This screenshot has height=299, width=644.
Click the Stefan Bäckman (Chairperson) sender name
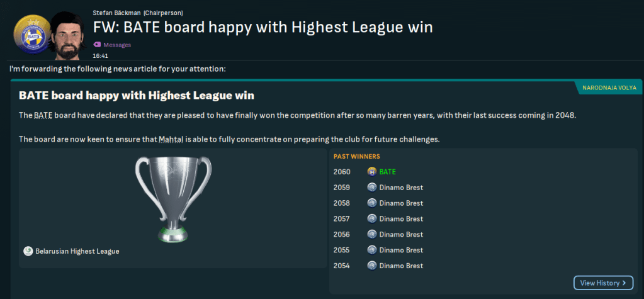138,13
